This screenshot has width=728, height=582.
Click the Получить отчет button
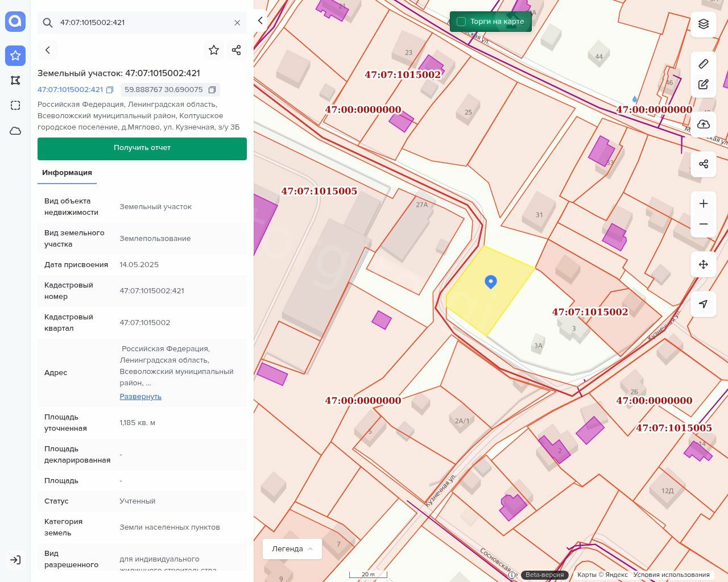142,148
